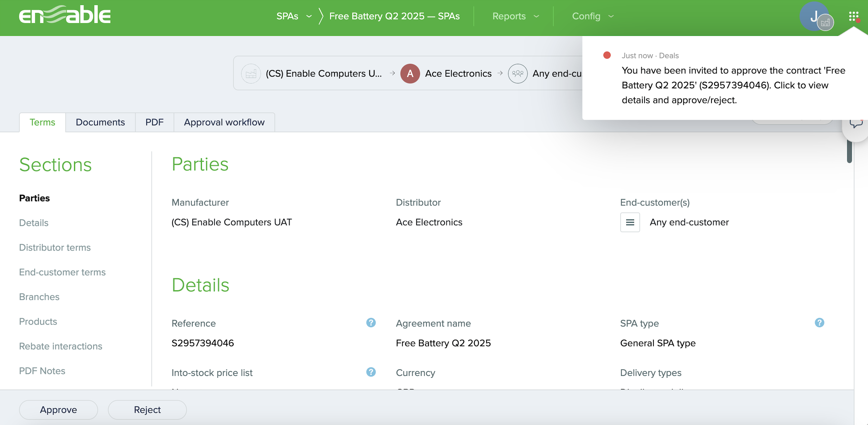The height and width of the screenshot is (425, 868).
Task: Go to End-customer terms section
Action: [x=62, y=272]
